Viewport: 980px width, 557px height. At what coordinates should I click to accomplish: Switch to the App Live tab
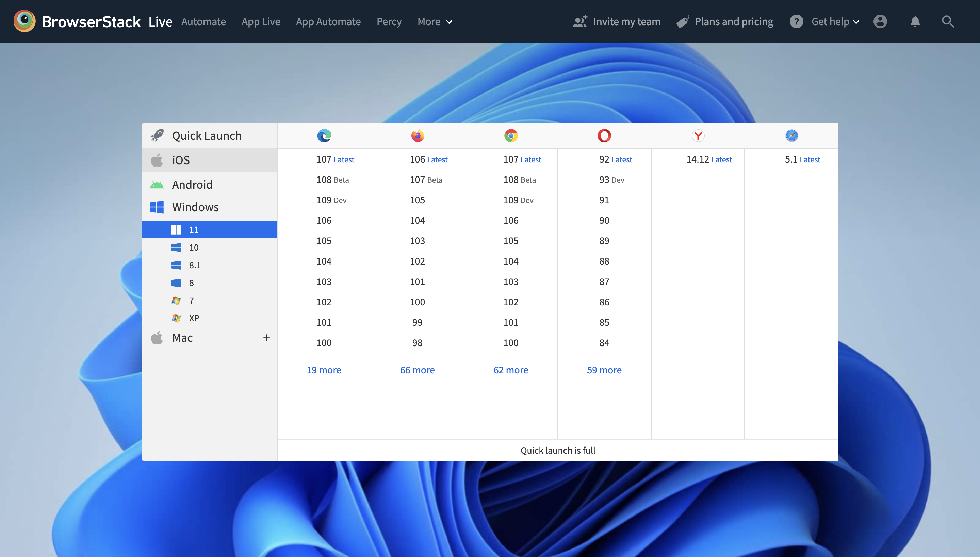261,21
